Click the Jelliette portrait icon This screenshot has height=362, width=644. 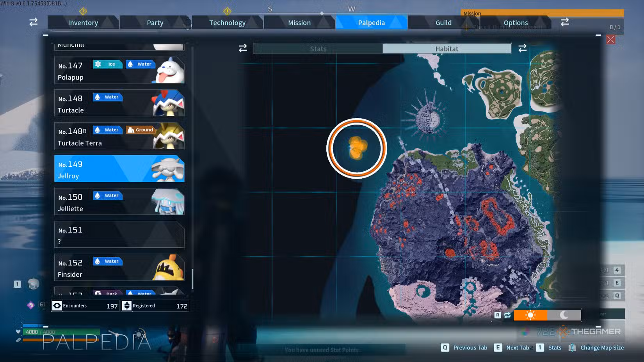[167, 202]
